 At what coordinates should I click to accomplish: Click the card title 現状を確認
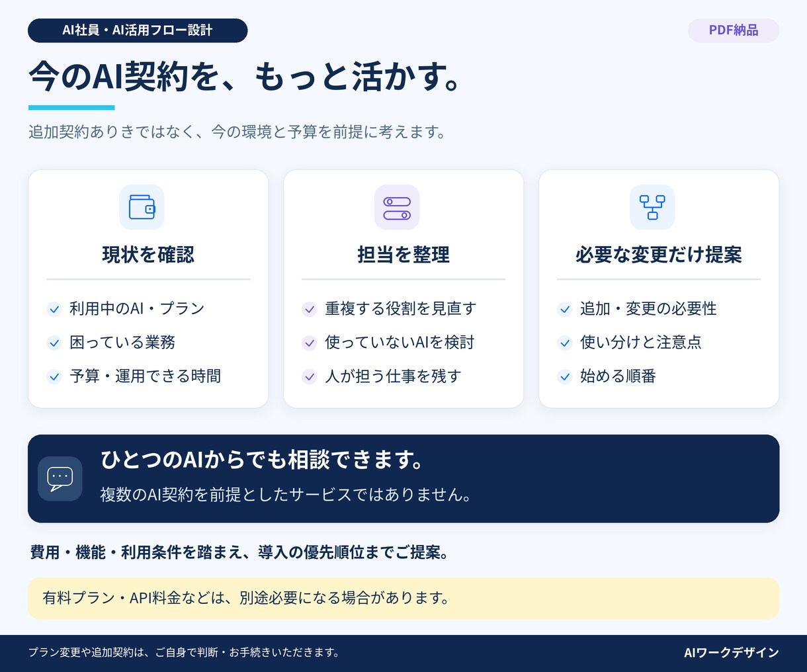click(x=148, y=255)
